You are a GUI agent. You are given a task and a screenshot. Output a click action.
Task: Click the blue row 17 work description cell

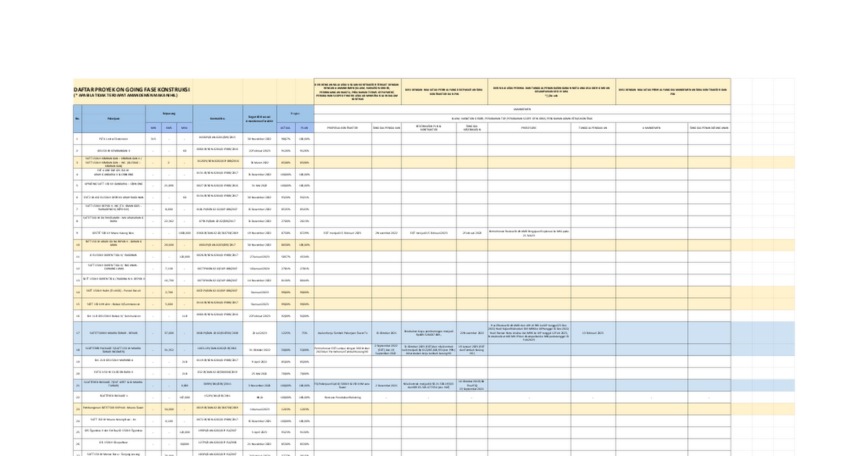(x=113, y=333)
